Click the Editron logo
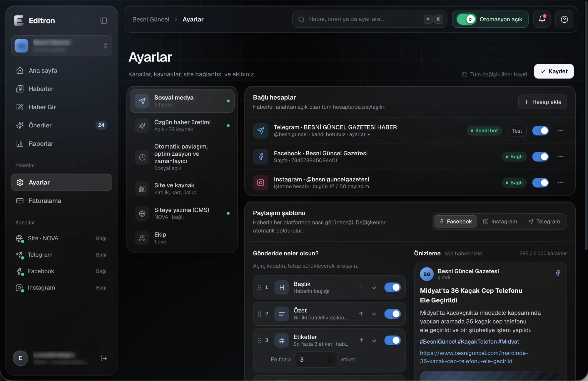This screenshot has width=588, height=381. (x=19, y=21)
